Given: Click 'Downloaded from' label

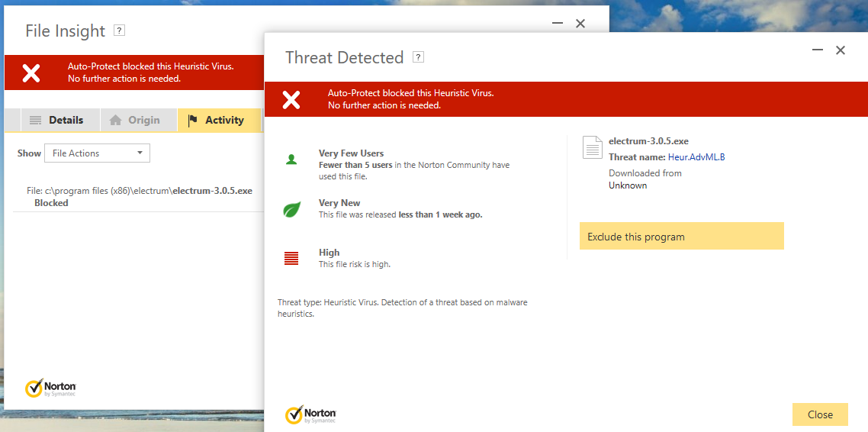Looking at the screenshot, I should click(x=645, y=173).
